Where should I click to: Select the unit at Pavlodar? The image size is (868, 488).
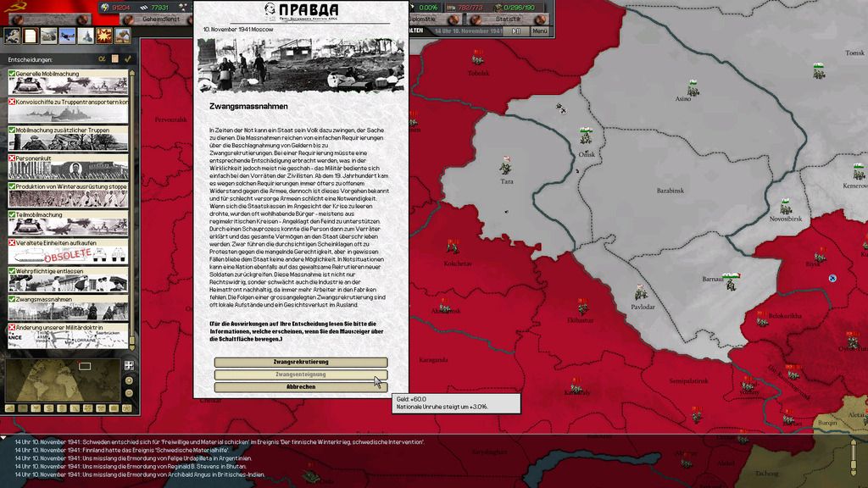(x=641, y=292)
